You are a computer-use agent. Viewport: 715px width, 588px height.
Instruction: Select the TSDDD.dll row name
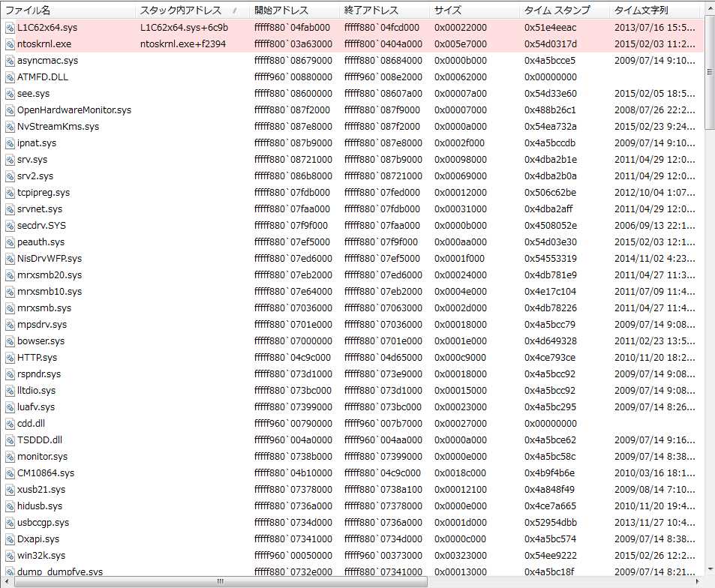40,440
